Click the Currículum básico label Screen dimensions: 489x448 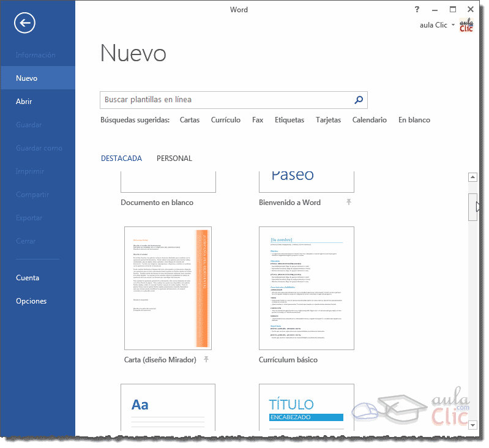(288, 360)
